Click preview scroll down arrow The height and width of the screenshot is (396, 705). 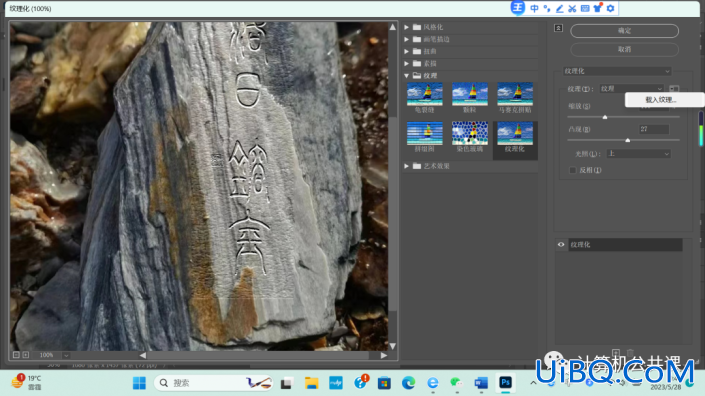click(x=393, y=346)
